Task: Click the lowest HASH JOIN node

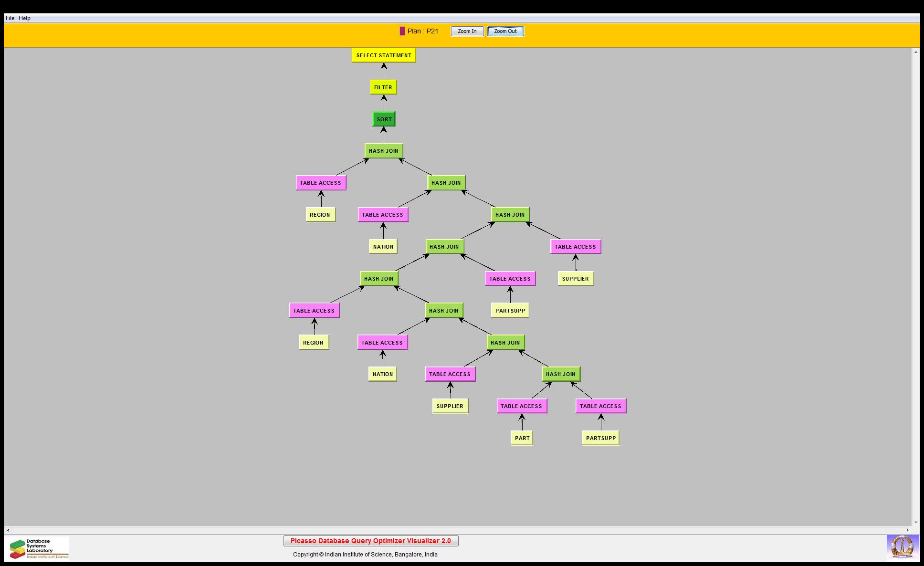Action: pyautogui.click(x=560, y=374)
